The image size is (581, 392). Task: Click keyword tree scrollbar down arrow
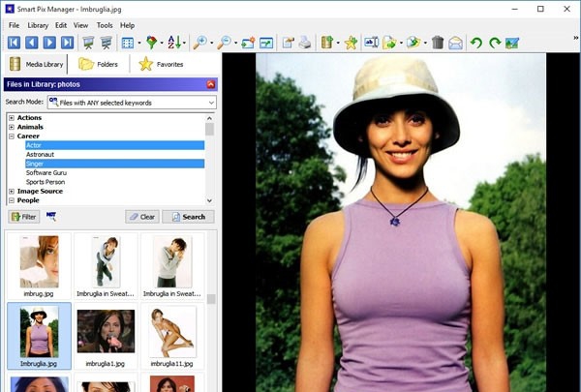[209, 200]
